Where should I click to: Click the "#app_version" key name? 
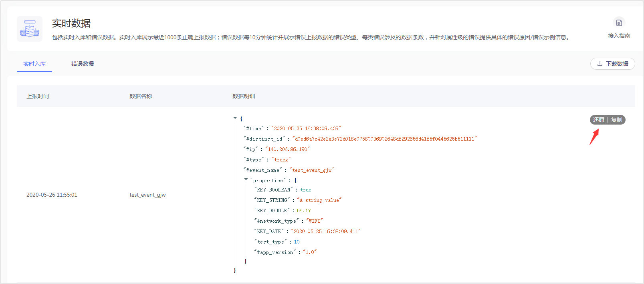(x=275, y=252)
